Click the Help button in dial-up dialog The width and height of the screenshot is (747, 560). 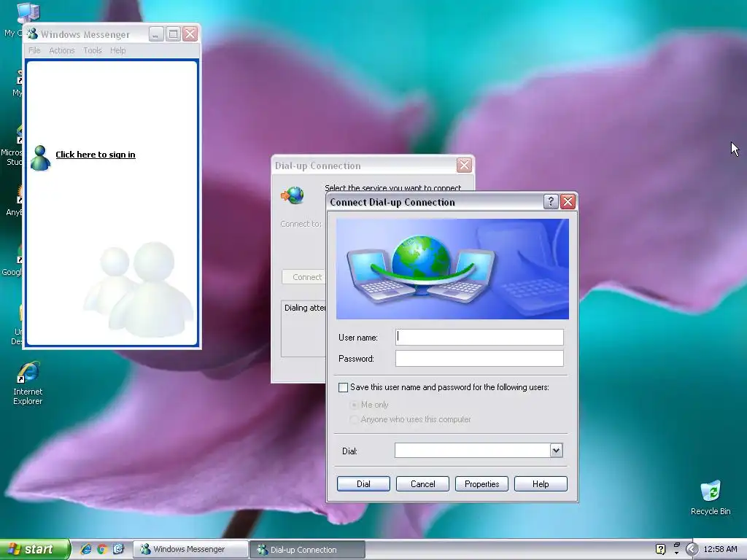click(541, 484)
